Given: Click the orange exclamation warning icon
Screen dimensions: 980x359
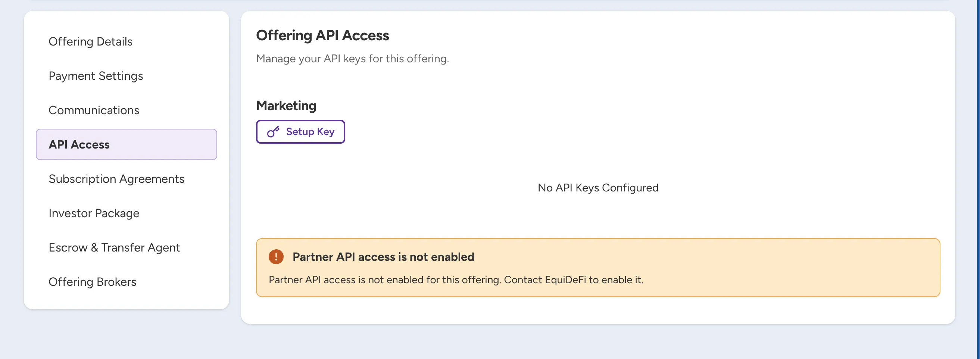Looking at the screenshot, I should coord(276,257).
